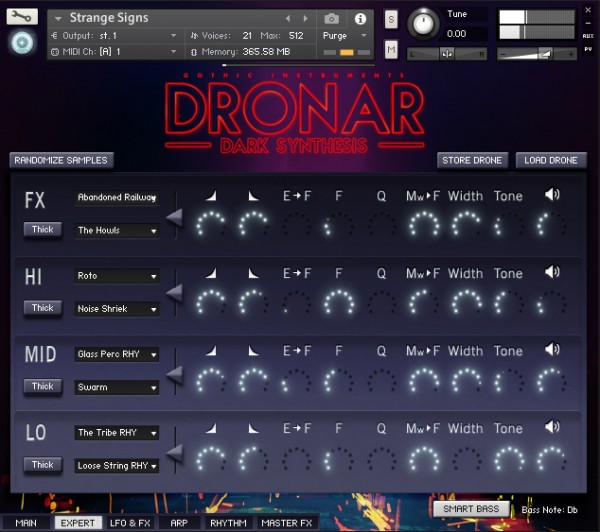
Task: Open the Abandoned Railway sample dropdown
Action: click(117, 197)
